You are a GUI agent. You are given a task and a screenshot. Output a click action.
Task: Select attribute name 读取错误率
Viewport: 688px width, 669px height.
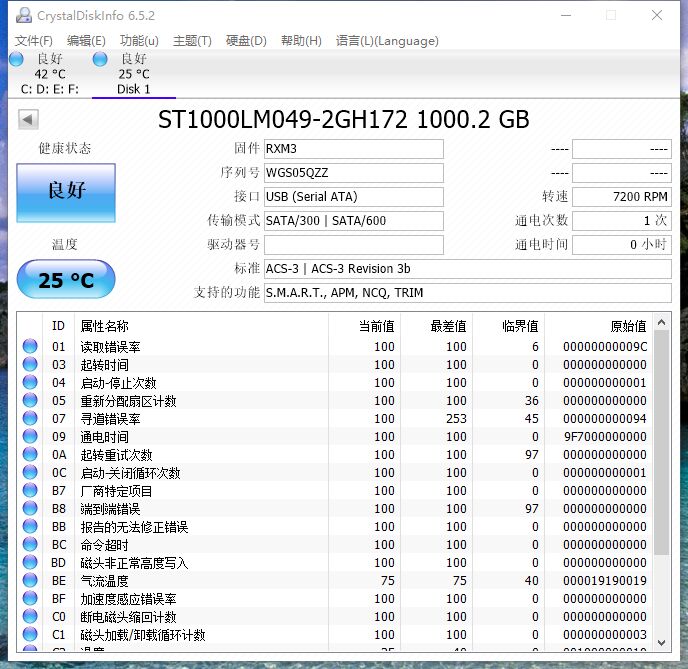110,347
